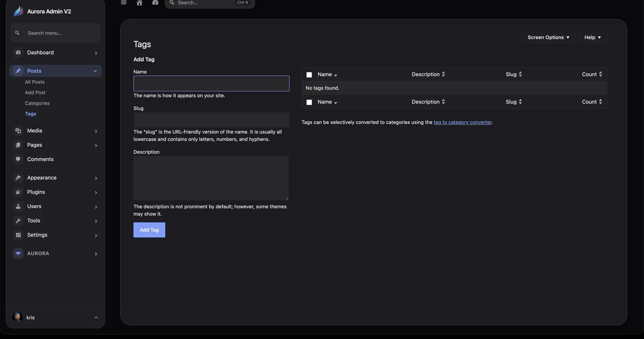The image size is (644, 339).
Task: Check the select-all box in table header
Action: tap(309, 75)
